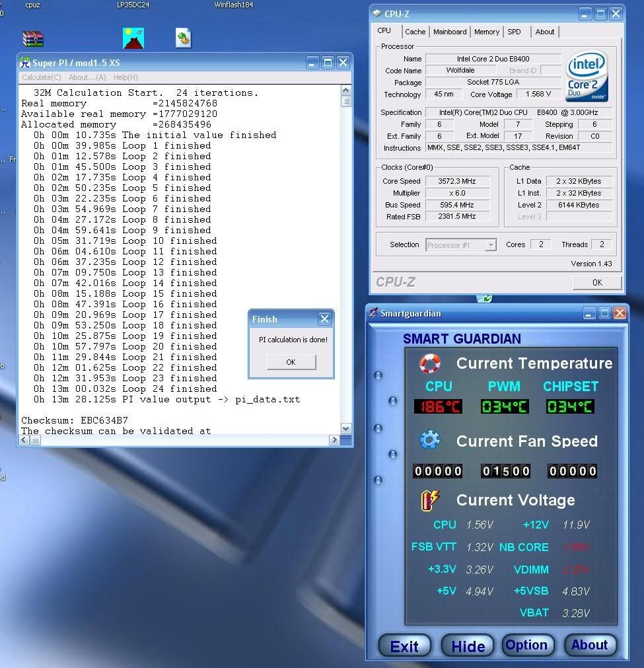Maximize the CPU-Z window
644x668 pixels.
[x=600, y=14]
